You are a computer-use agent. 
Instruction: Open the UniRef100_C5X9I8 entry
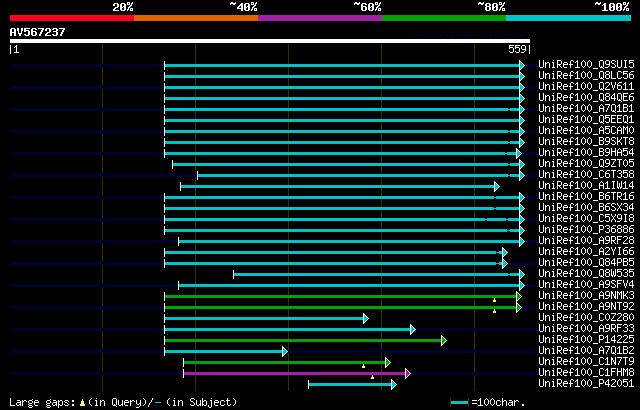(x=586, y=219)
